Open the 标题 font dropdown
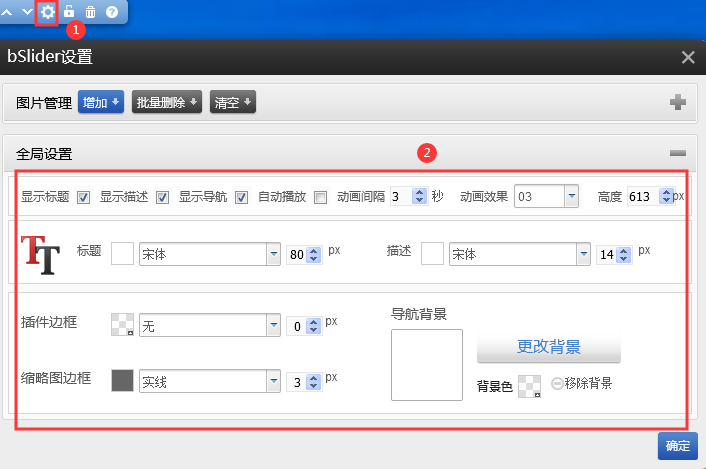This screenshot has width=706, height=469. tap(273, 255)
